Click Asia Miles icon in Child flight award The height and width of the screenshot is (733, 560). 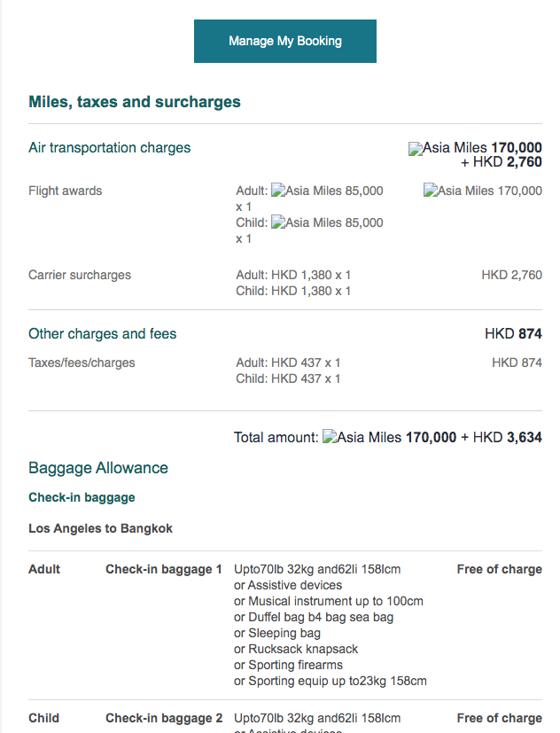click(x=278, y=222)
